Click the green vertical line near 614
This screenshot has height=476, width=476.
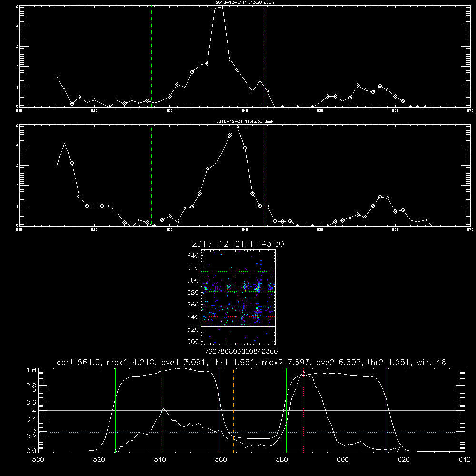tap(386, 410)
